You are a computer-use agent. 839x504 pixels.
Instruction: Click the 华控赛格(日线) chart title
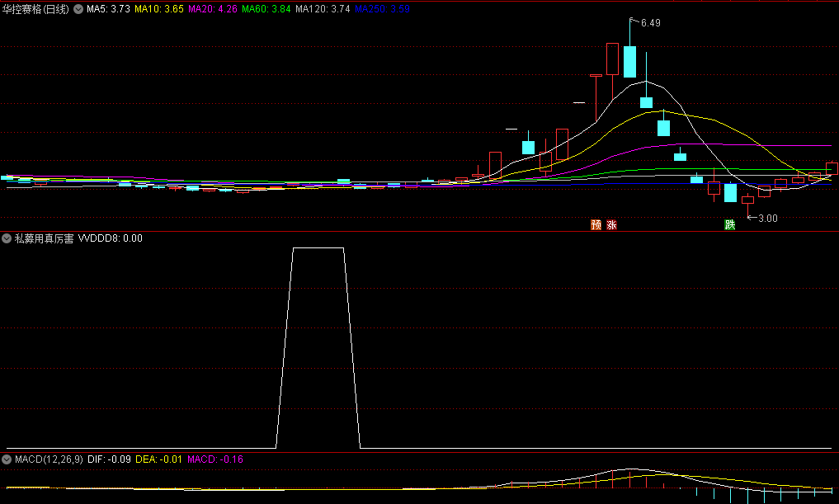point(36,9)
